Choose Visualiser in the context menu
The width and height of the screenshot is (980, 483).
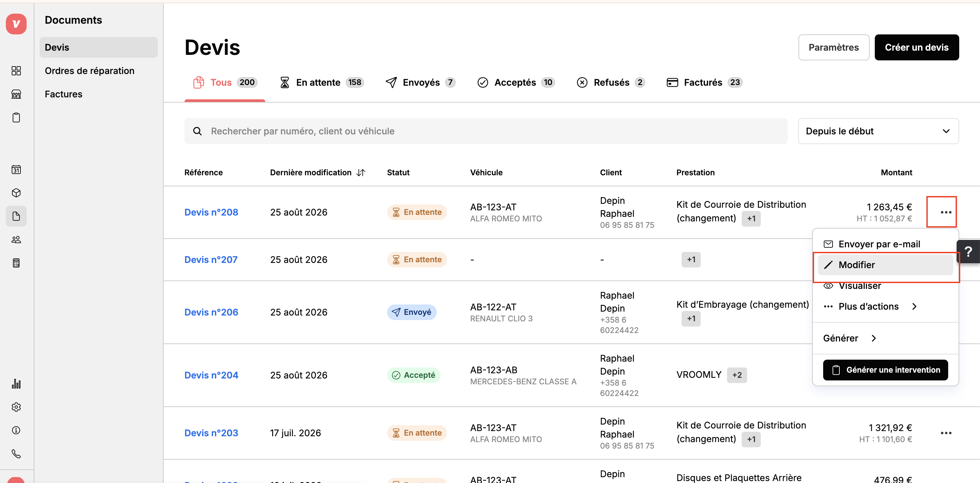(x=885, y=286)
